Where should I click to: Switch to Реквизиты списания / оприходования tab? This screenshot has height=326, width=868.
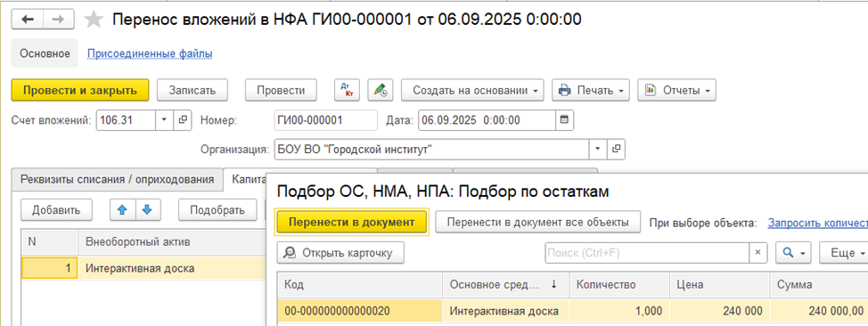pyautogui.click(x=117, y=179)
